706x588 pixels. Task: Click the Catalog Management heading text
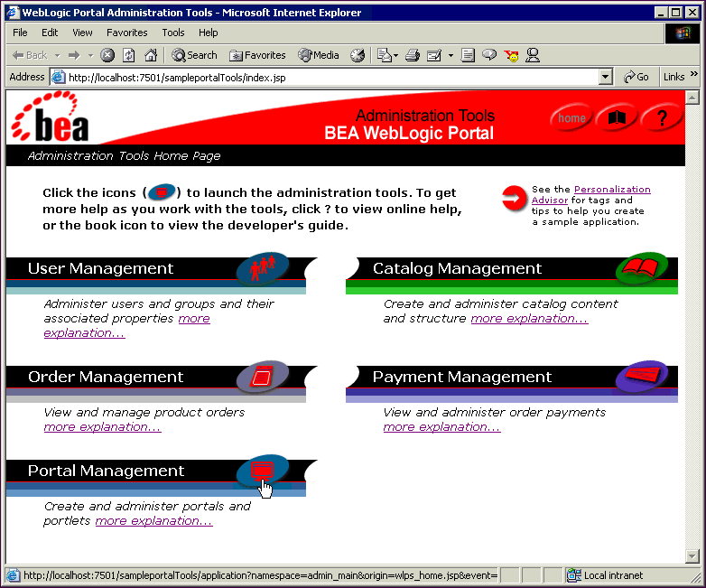(457, 268)
